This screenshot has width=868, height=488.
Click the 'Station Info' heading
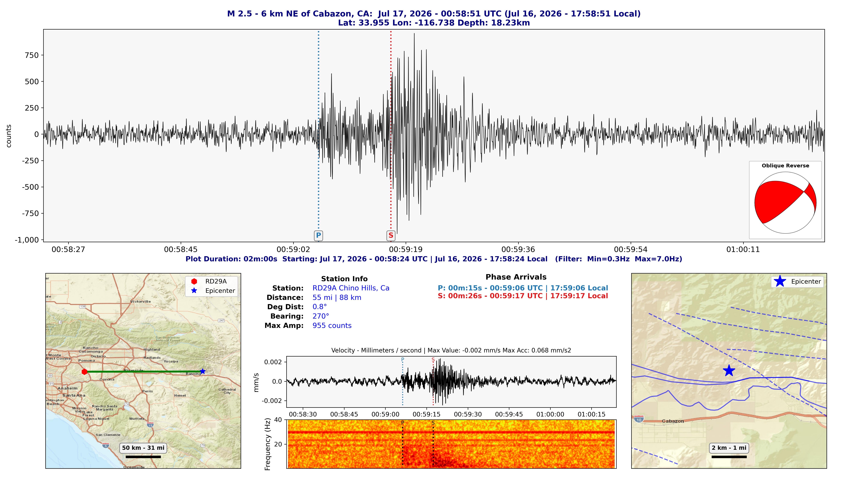(x=344, y=279)
